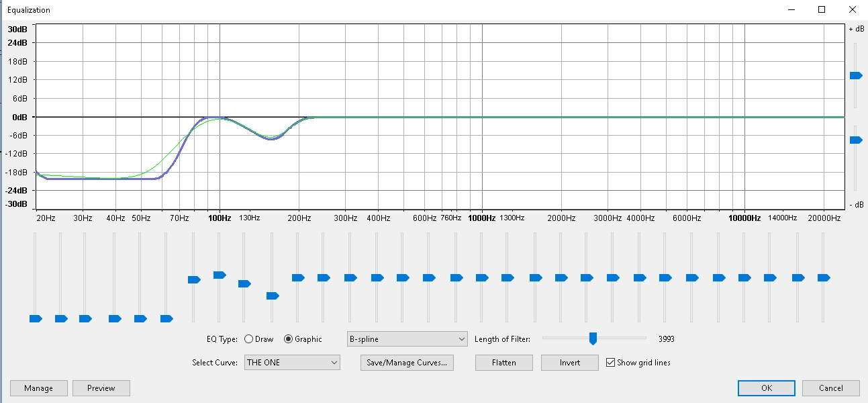Open the Select Curve dropdown showing THE ONE
Viewport: 868px width, 403px height.
click(292, 363)
